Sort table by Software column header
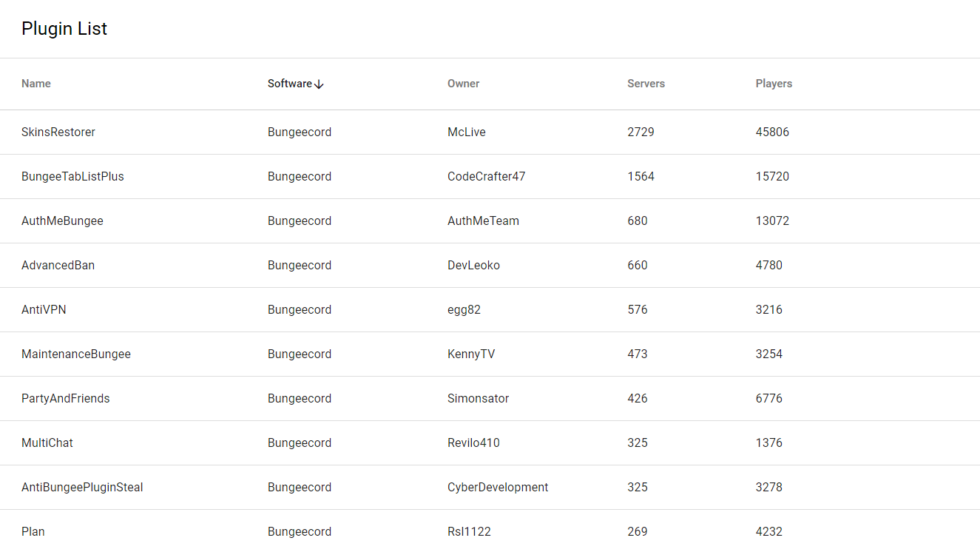Screen dimensions: 980x552 [x=290, y=84]
